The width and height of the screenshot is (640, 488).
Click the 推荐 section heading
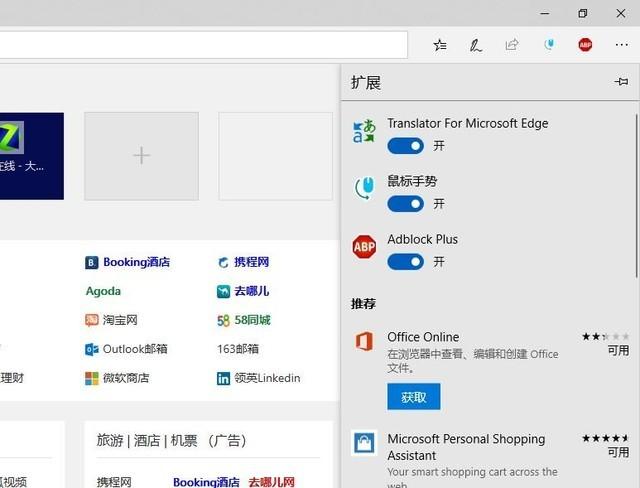[x=363, y=304]
